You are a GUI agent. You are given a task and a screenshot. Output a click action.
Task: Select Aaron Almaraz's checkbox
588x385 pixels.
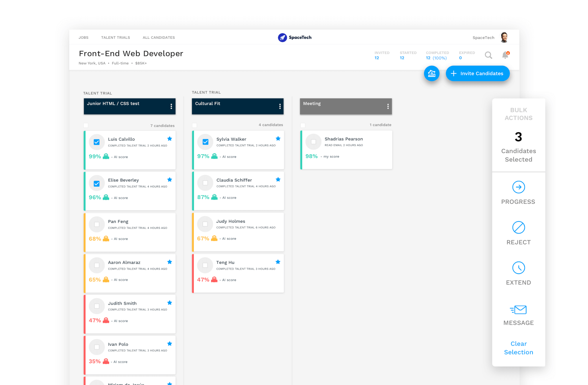pyautogui.click(x=97, y=265)
